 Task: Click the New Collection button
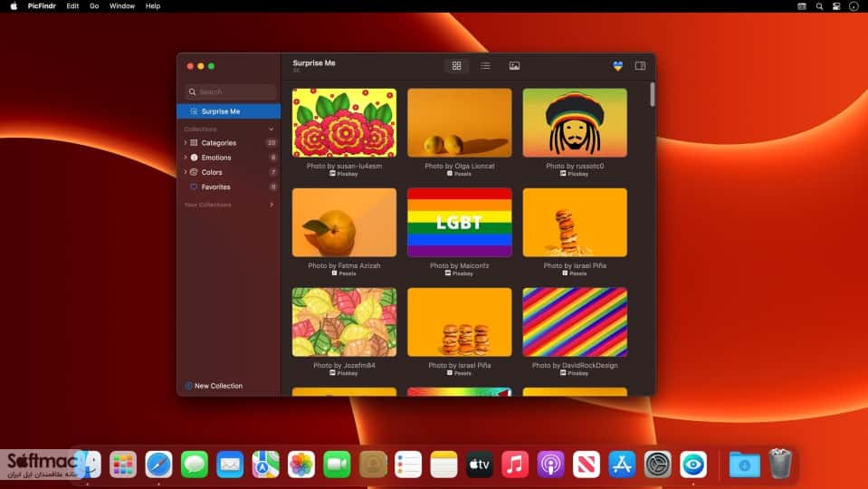click(x=214, y=386)
